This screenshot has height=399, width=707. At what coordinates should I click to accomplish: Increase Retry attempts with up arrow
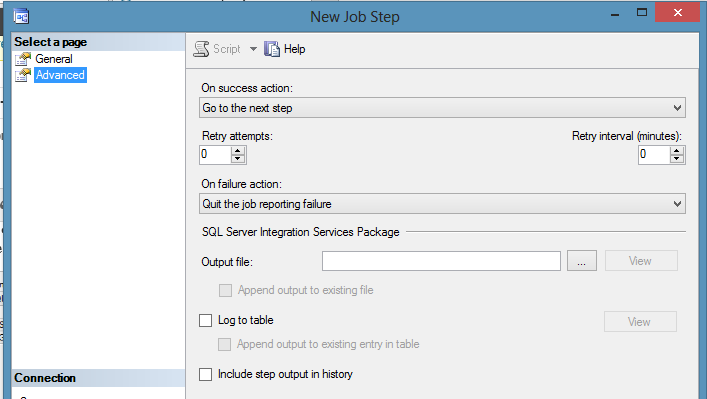pyautogui.click(x=238, y=151)
